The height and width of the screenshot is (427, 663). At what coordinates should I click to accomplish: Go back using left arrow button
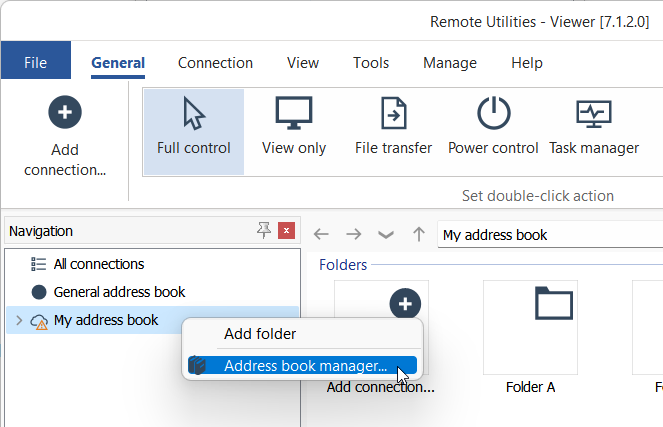[x=321, y=235]
